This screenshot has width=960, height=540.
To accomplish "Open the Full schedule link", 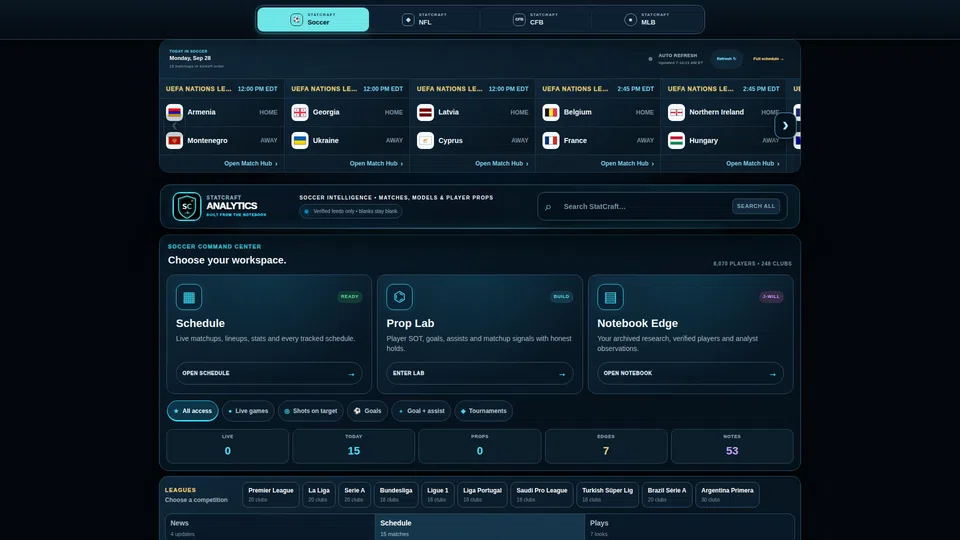I will coord(768,59).
